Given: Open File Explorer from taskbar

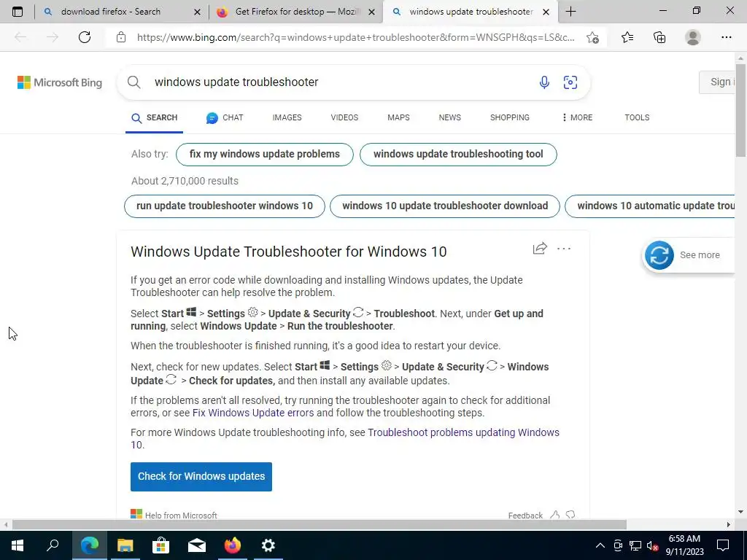Looking at the screenshot, I should (x=125, y=545).
